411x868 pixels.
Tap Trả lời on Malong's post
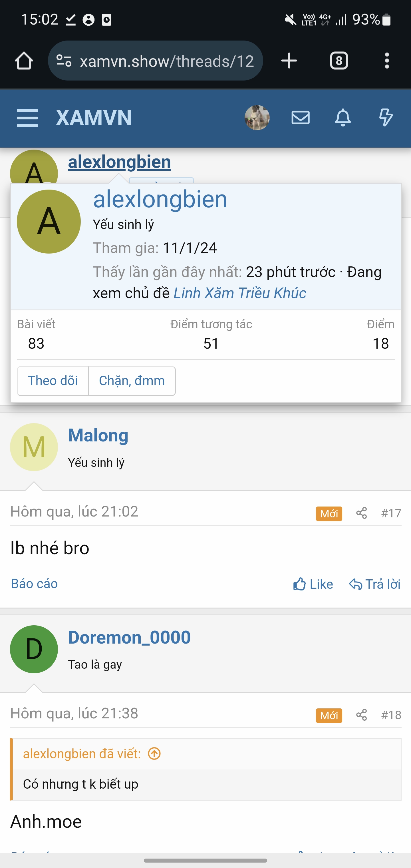(x=375, y=584)
